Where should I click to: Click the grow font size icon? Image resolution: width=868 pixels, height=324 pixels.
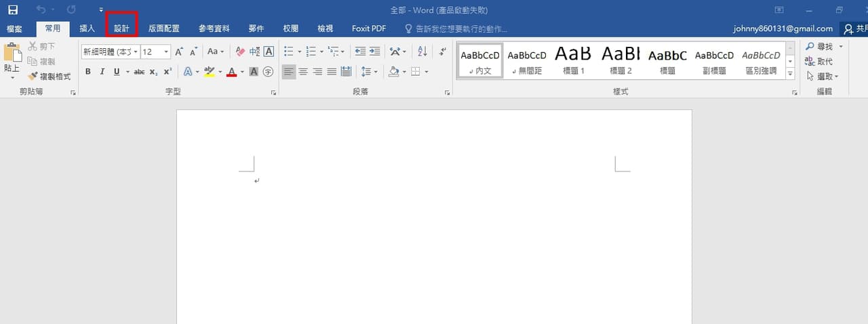coord(179,52)
